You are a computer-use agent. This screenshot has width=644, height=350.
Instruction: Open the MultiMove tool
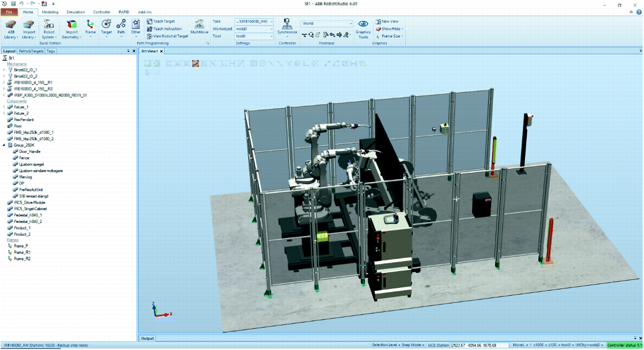tap(200, 27)
